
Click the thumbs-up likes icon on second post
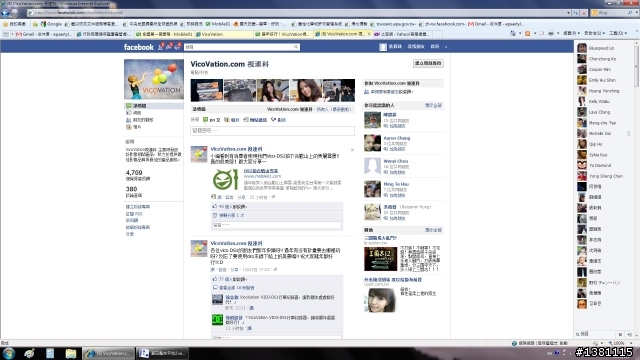[x=215, y=279]
